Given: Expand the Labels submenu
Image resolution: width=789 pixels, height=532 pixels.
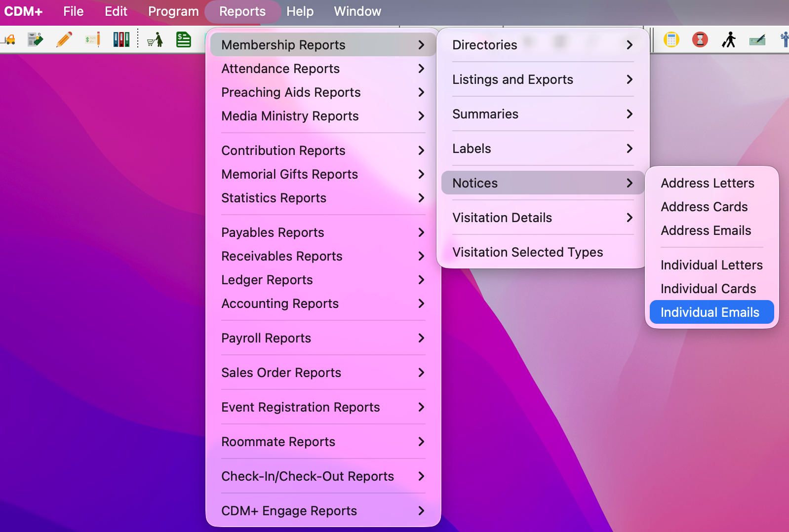Looking at the screenshot, I should coord(543,149).
